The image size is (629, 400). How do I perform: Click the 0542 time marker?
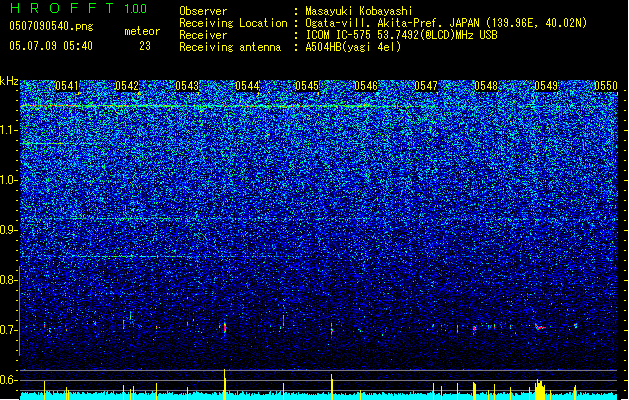(x=127, y=86)
